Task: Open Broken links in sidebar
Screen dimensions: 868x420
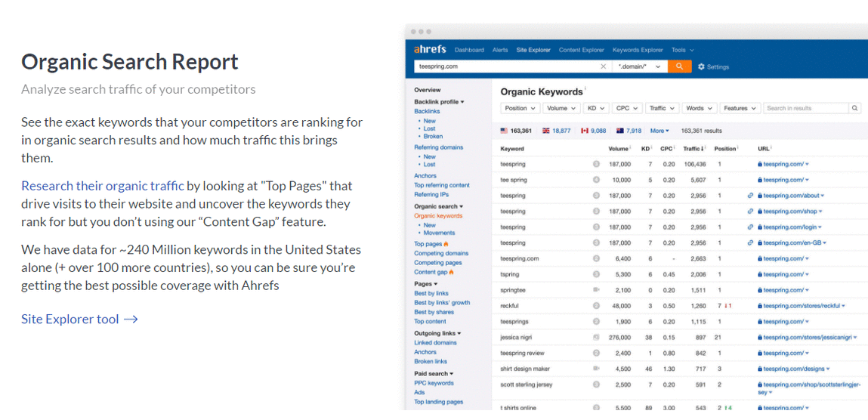Action: [x=431, y=361]
